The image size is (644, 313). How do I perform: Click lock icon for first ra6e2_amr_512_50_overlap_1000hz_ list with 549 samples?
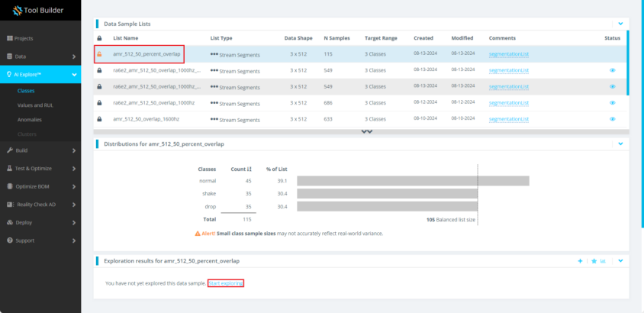[x=99, y=71]
